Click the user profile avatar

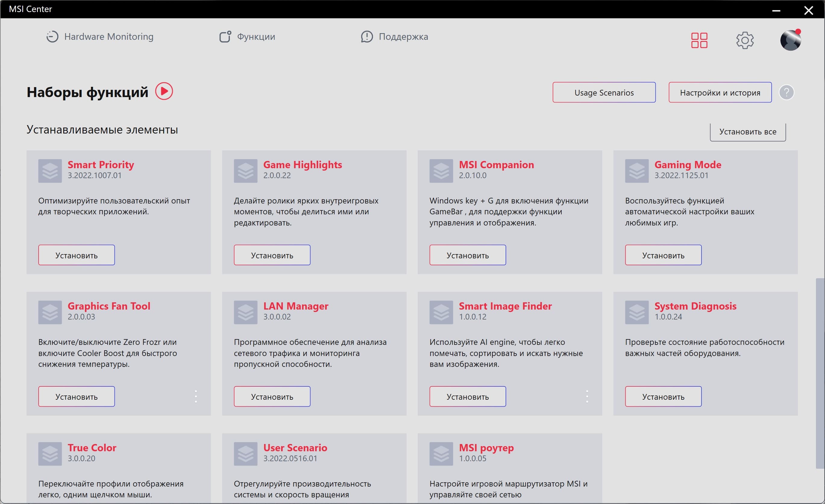click(x=790, y=40)
